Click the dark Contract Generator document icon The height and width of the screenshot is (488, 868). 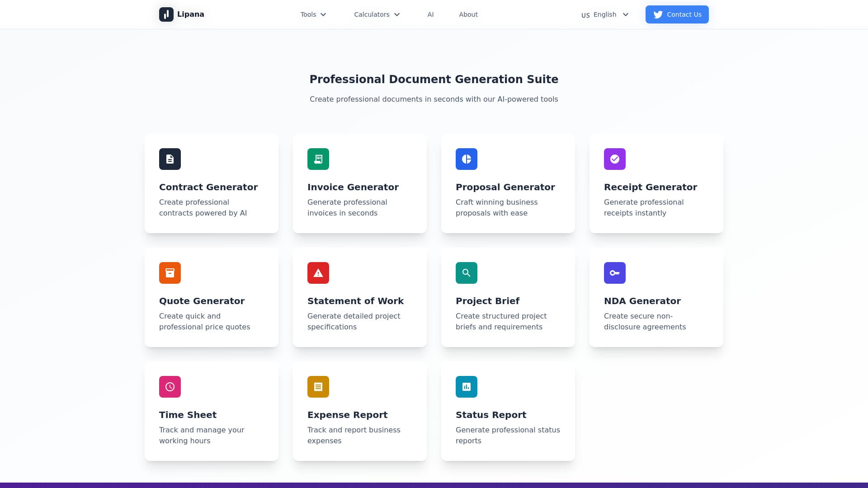(x=170, y=159)
